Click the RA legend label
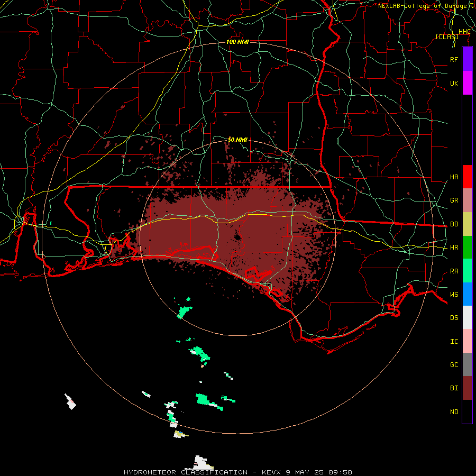 click(454, 271)
